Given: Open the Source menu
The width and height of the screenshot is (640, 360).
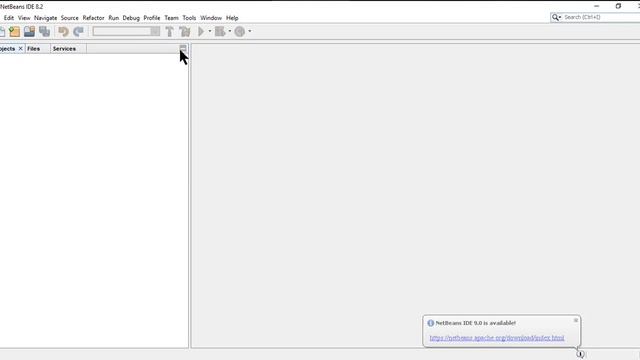Looking at the screenshot, I should point(69,18).
